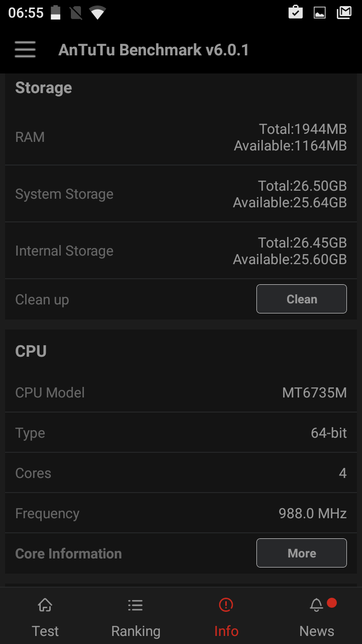Tap the Ranking list icon

tap(135, 605)
